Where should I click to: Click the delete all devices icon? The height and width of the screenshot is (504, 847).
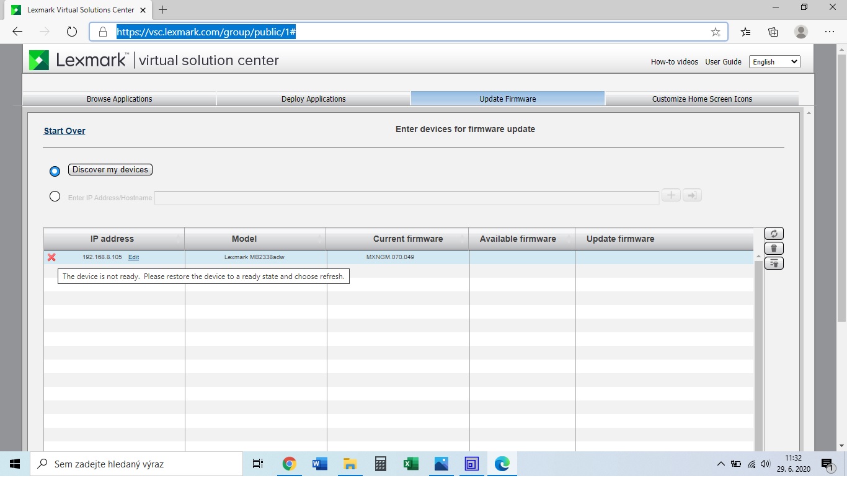(x=774, y=263)
